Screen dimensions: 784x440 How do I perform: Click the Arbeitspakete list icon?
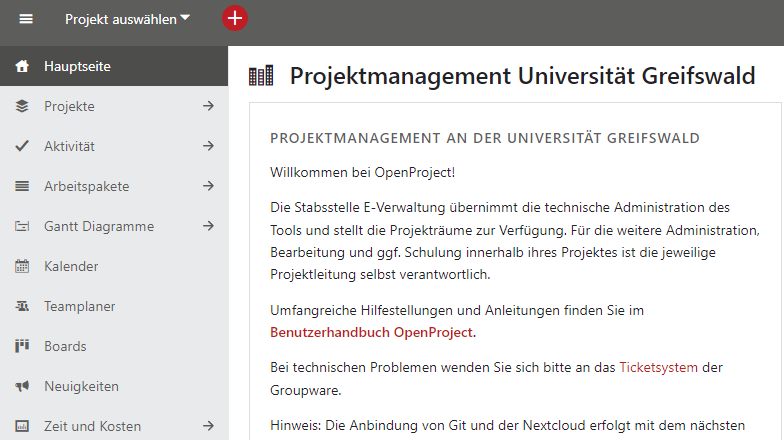coord(22,186)
